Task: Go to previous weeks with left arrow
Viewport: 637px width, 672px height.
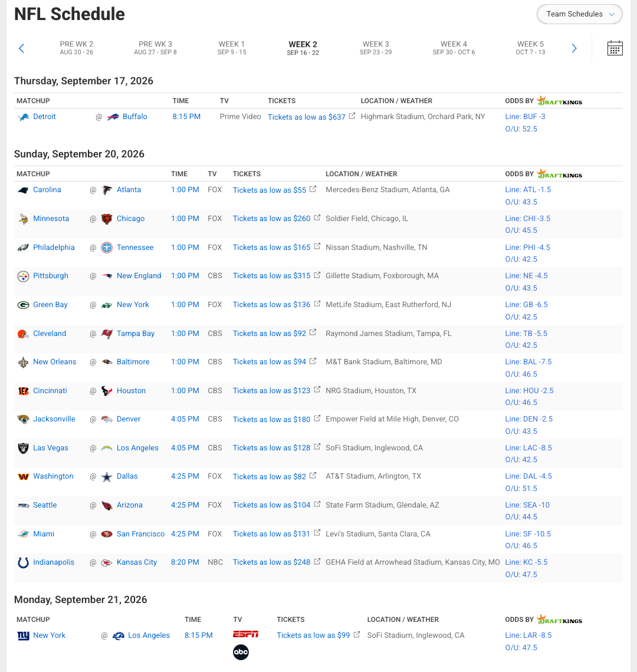Action: coord(21,48)
